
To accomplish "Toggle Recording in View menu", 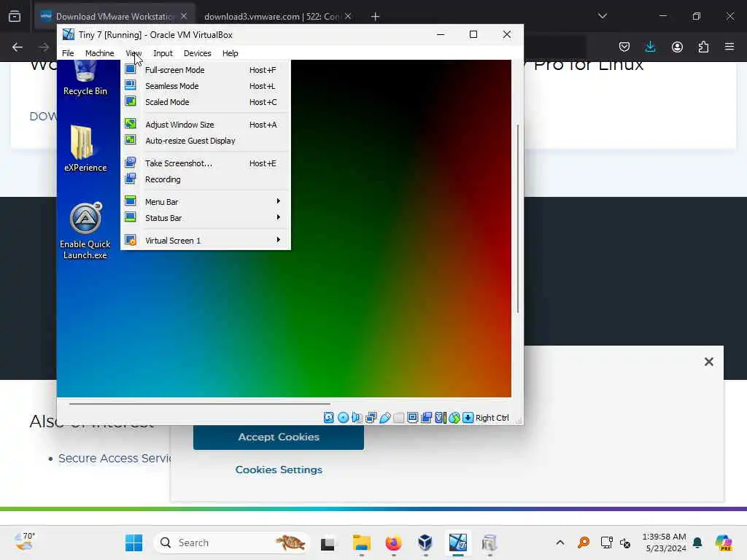I will pyautogui.click(x=205, y=179).
